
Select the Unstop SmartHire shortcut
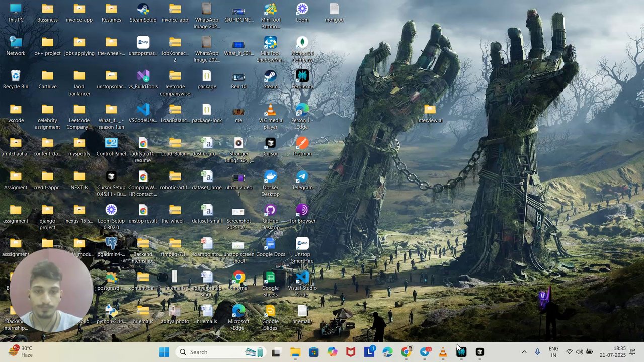302,250
